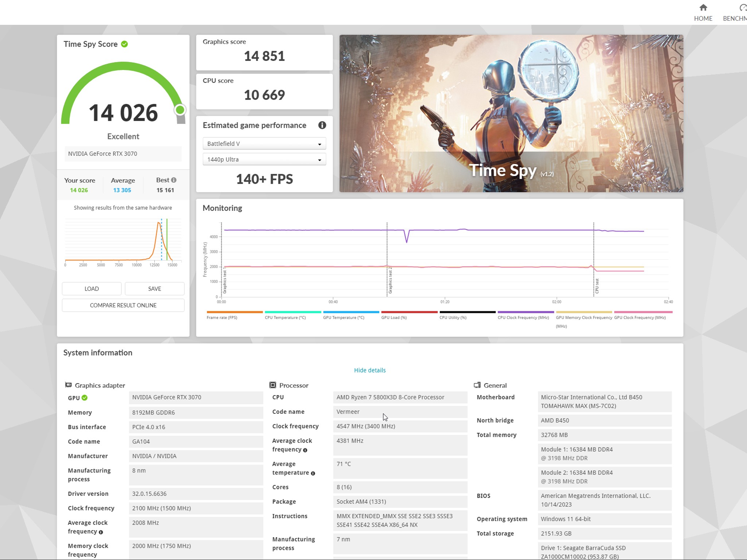Image resolution: width=747 pixels, height=560 pixels.
Task: Click the Total memory 32768 MB value
Action: pos(605,435)
